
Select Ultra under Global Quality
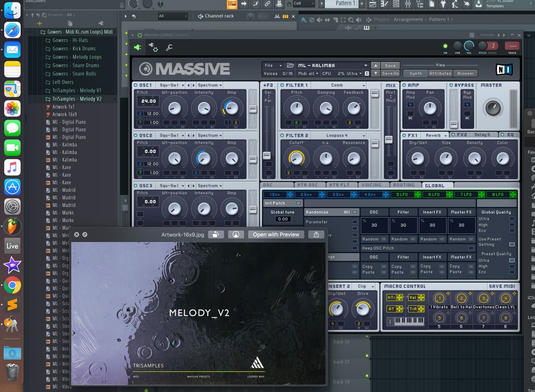[x=512, y=219]
